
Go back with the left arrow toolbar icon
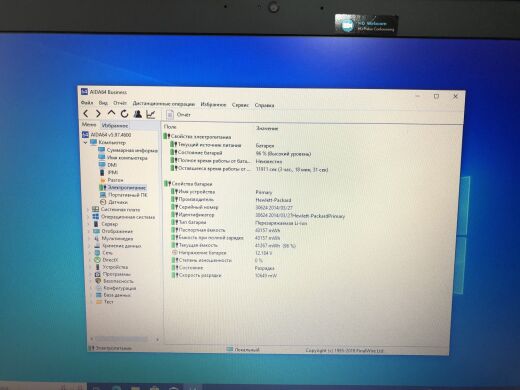pos(86,114)
